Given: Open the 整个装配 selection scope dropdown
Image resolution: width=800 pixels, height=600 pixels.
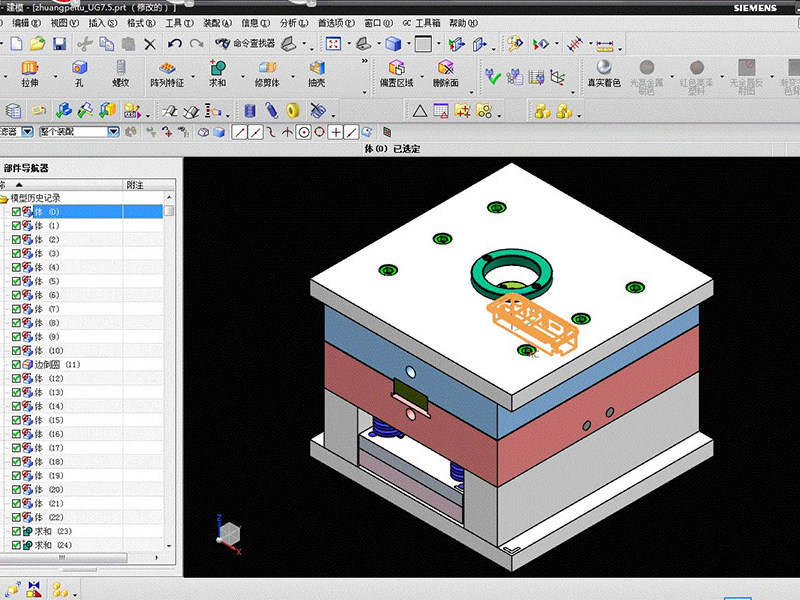Looking at the screenshot, I should [113, 132].
